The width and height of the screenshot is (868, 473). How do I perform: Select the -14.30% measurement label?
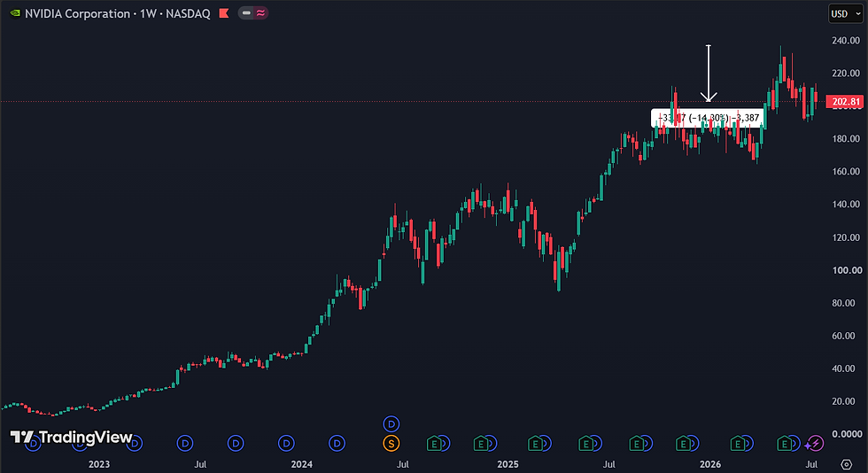tap(708, 118)
